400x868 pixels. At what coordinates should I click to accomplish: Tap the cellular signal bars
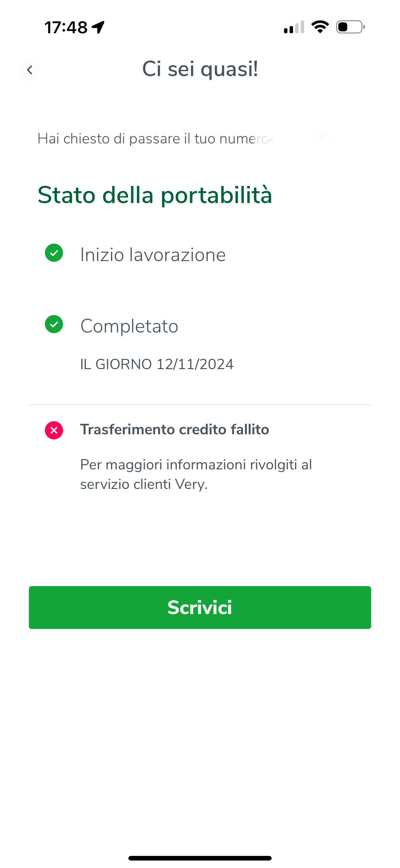(x=294, y=27)
